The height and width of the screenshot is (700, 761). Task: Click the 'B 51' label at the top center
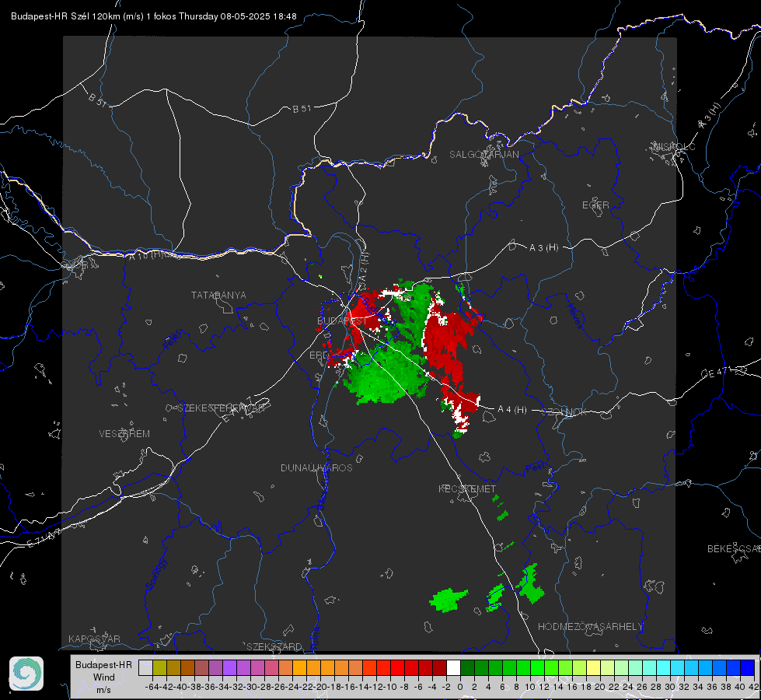click(302, 109)
